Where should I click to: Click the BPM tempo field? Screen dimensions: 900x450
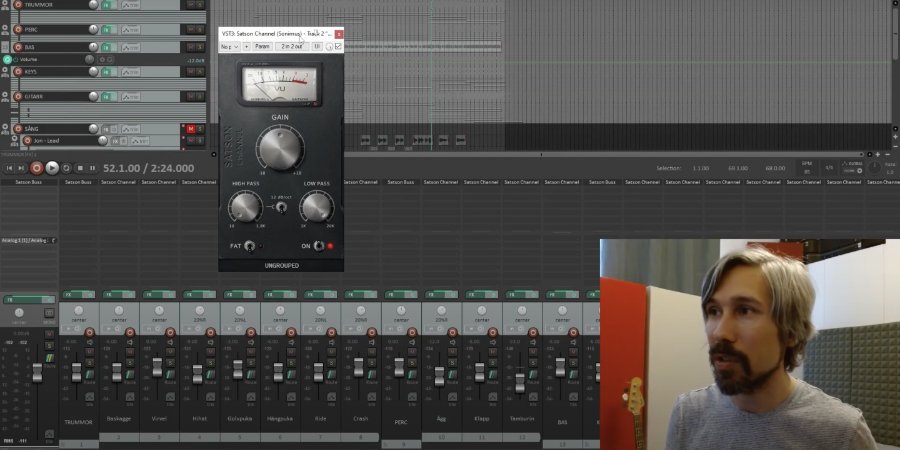coord(806,168)
